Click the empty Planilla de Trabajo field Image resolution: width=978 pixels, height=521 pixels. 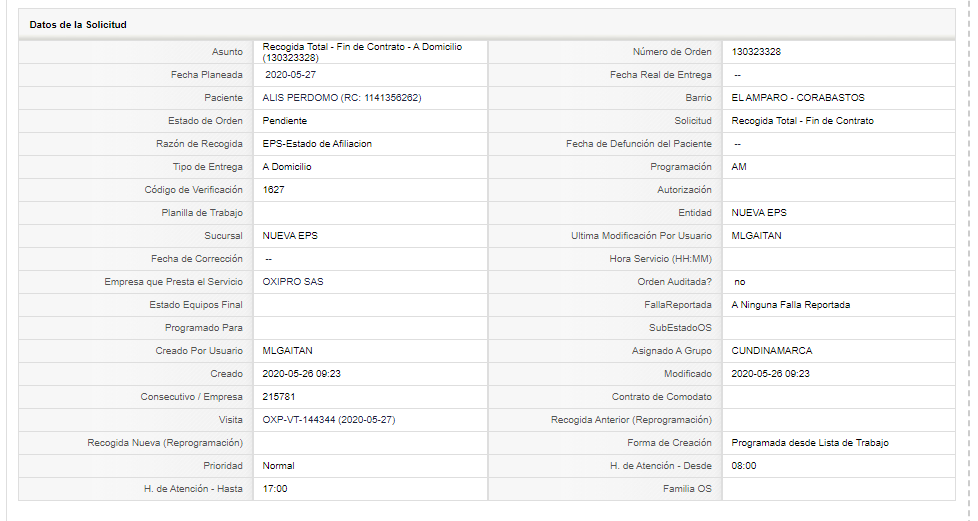370,213
